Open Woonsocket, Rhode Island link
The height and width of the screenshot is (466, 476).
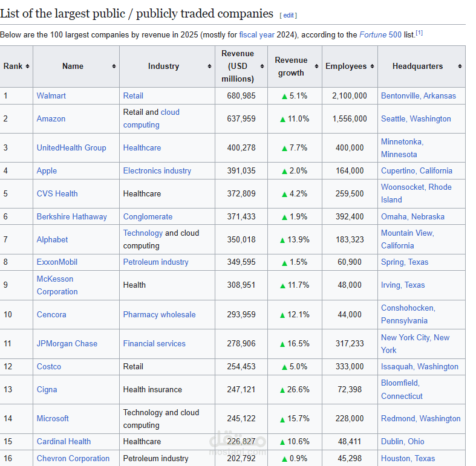[x=416, y=193]
